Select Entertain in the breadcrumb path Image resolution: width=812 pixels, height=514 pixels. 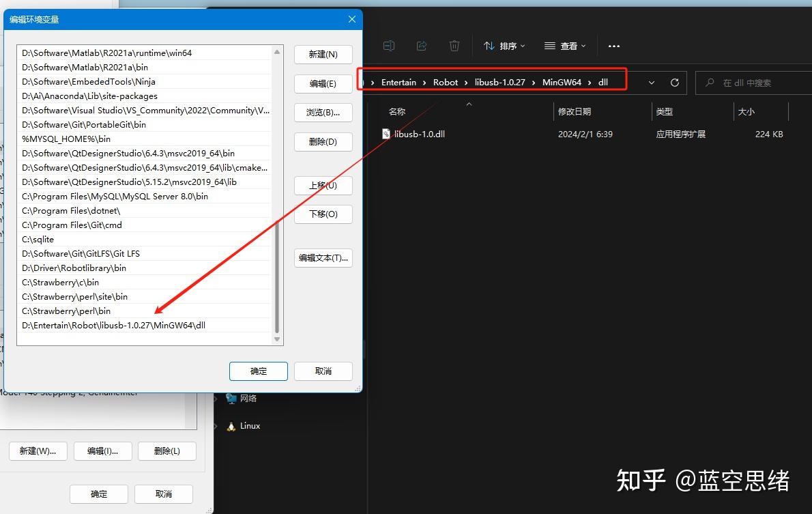[x=398, y=83]
